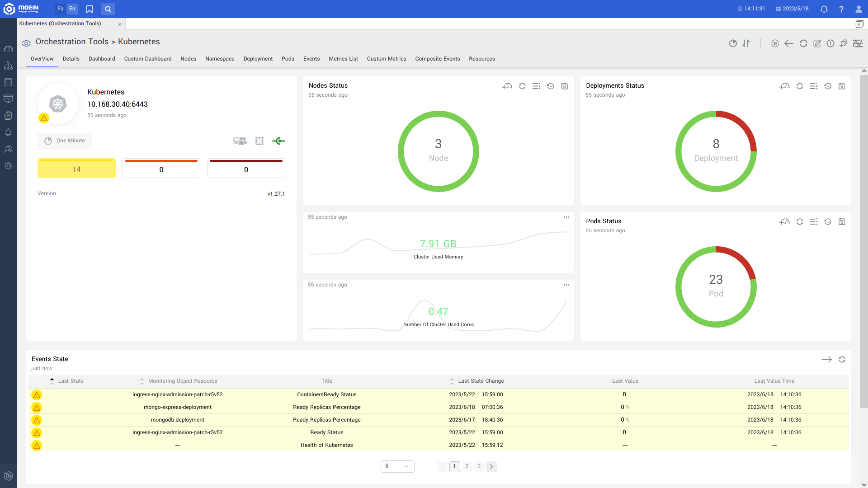Click the Pods Status donut chart
The width and height of the screenshot is (868, 488).
tap(716, 287)
